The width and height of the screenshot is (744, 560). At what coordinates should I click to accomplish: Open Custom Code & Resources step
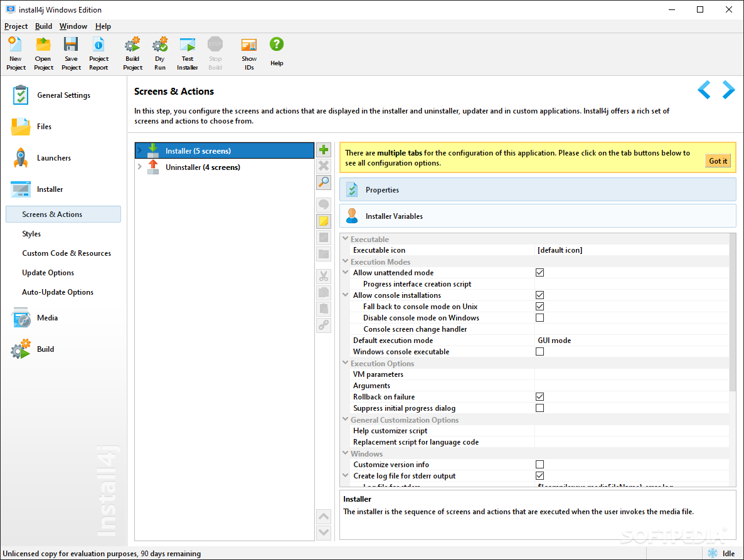66,253
